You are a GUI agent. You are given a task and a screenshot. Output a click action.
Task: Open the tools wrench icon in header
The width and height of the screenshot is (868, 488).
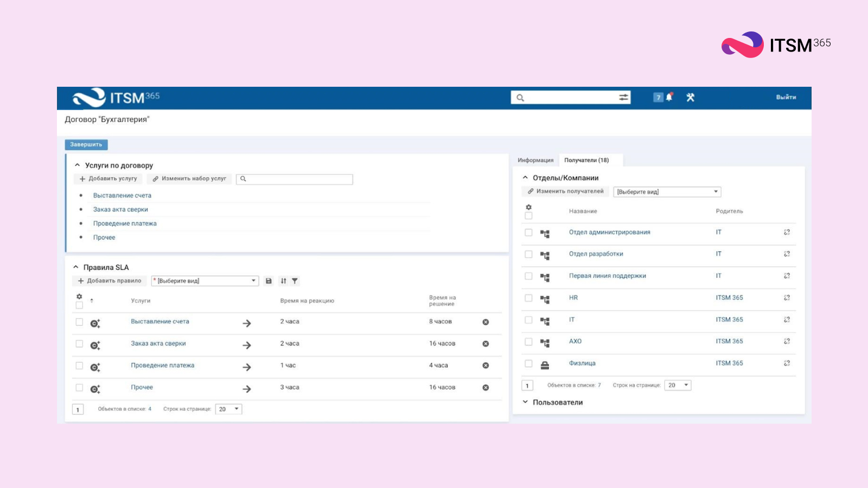tap(690, 98)
